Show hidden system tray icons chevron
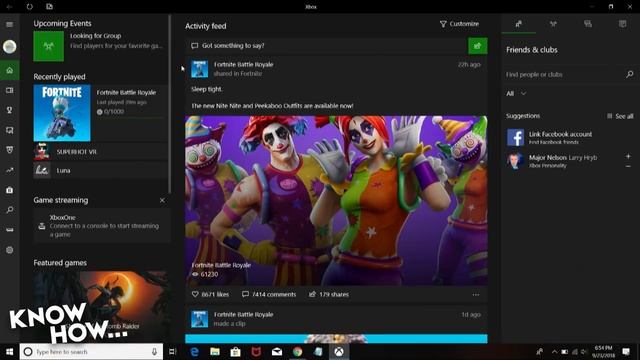The height and width of the screenshot is (360, 640). [554, 352]
